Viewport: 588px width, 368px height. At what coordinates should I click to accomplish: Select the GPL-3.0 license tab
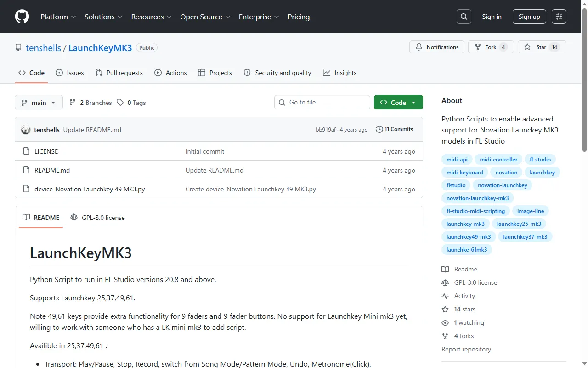[97, 218]
